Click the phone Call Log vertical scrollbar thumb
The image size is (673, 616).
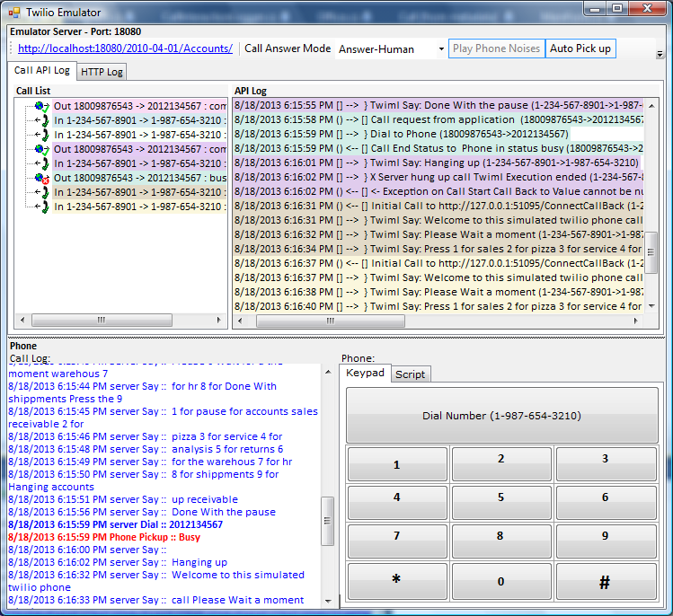(x=327, y=521)
